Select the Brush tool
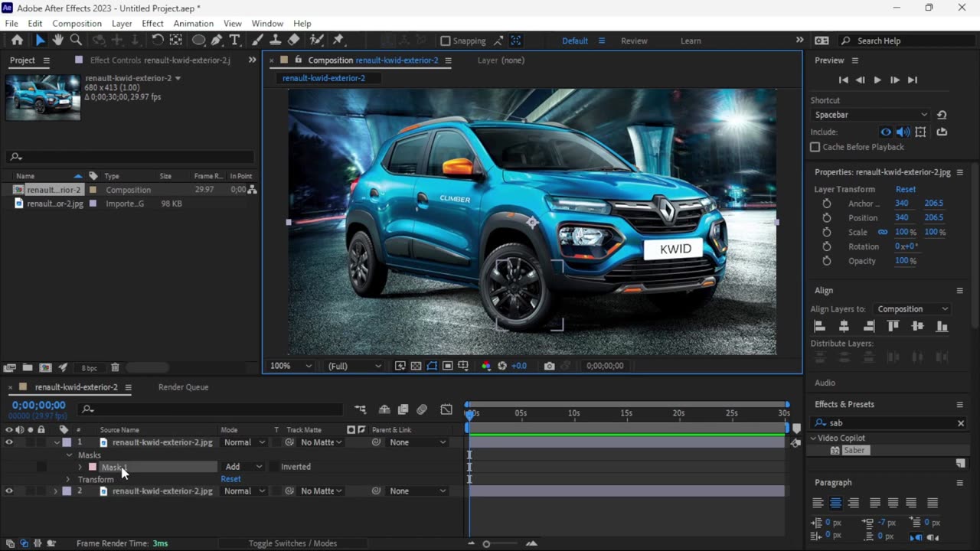Screen dimensions: 980x551 [x=258, y=41]
